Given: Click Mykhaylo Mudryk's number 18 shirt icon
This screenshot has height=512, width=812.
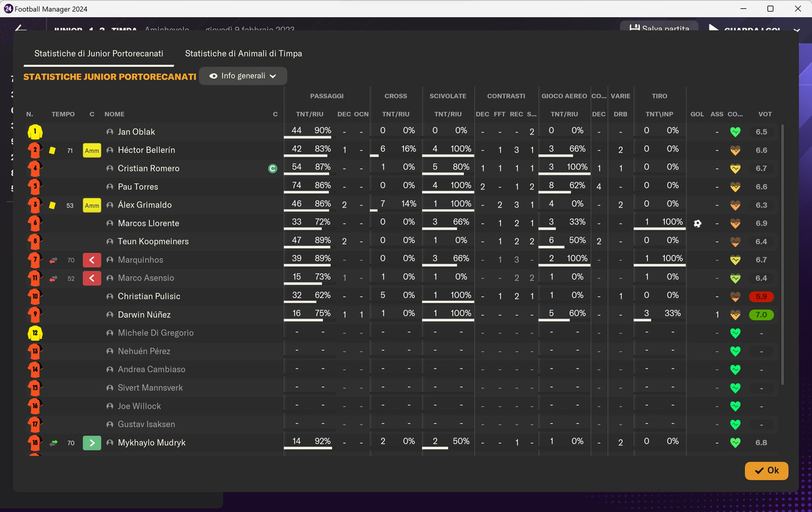Looking at the screenshot, I should point(35,443).
